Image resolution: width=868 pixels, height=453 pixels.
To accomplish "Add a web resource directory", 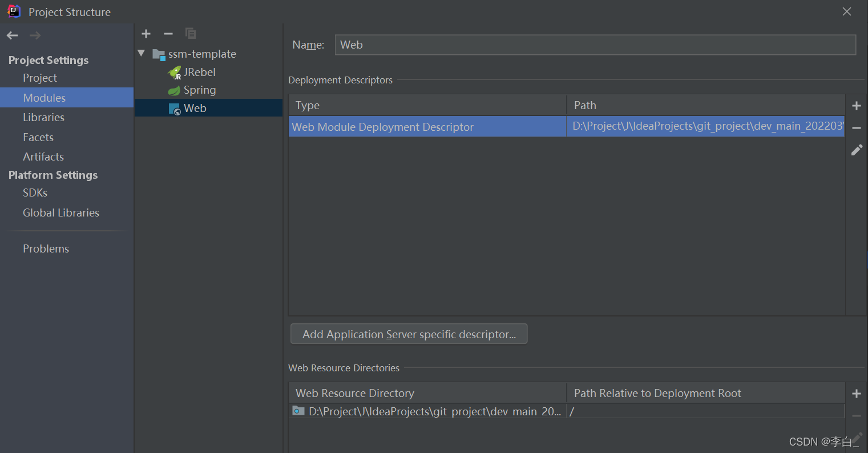I will (x=856, y=394).
